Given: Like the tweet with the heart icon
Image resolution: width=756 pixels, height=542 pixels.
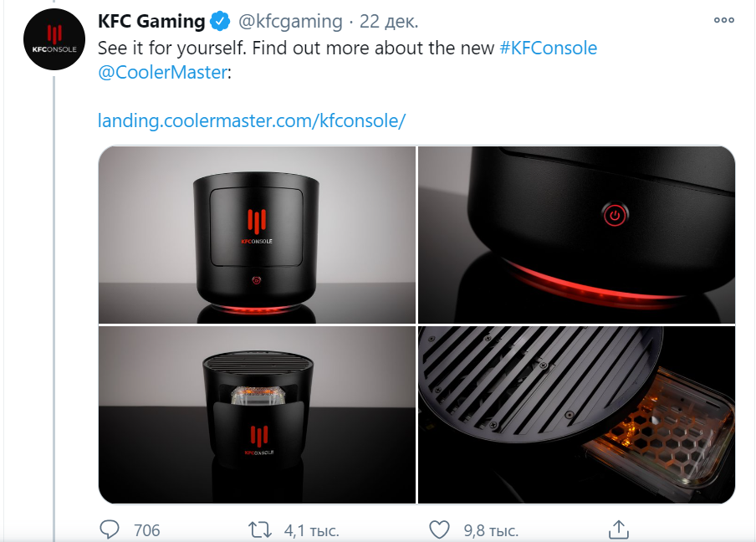Looking at the screenshot, I should 439,529.
